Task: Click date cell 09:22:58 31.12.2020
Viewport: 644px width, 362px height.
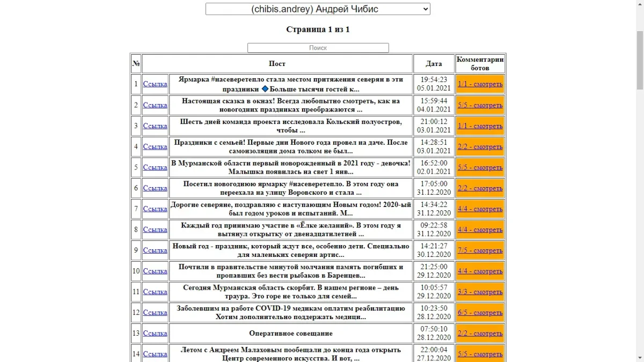Action: (434, 230)
